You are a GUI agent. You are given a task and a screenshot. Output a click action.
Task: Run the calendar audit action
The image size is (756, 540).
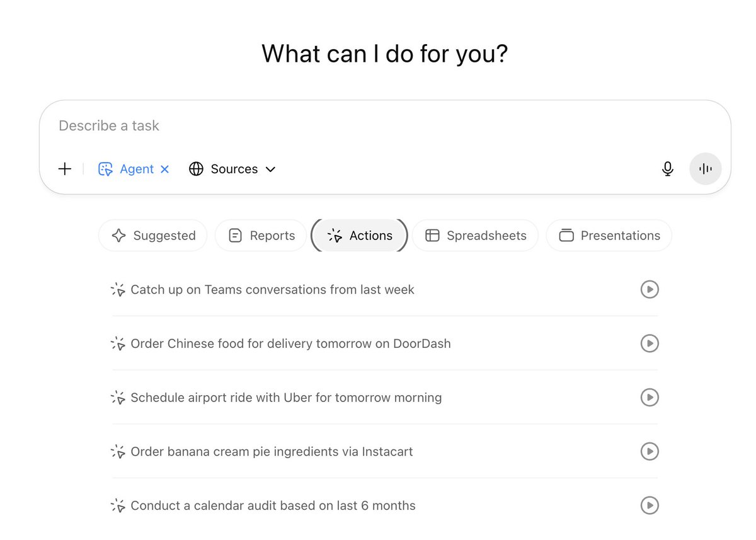click(650, 505)
